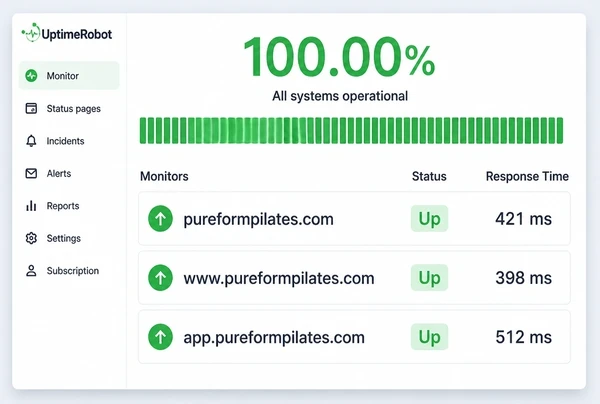Open the Subscription page

(73, 270)
